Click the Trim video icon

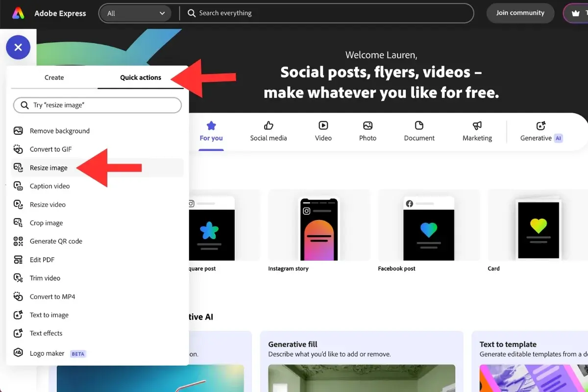pos(18,278)
